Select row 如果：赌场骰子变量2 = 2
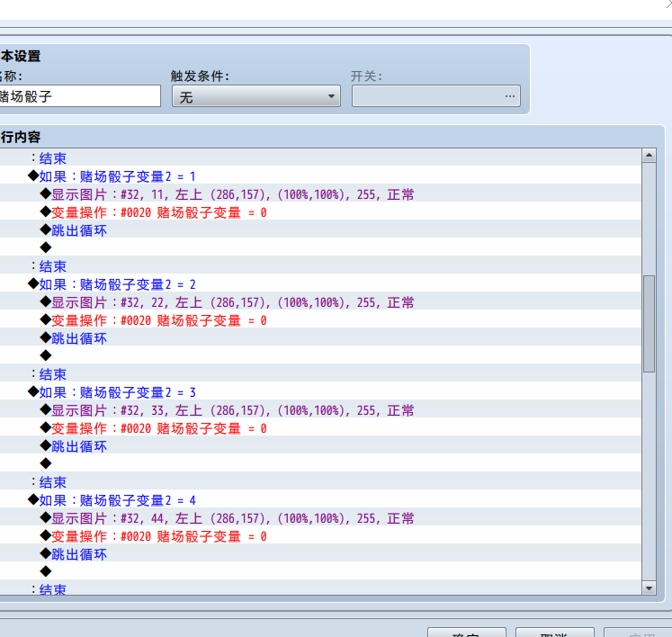 [x=320, y=284]
